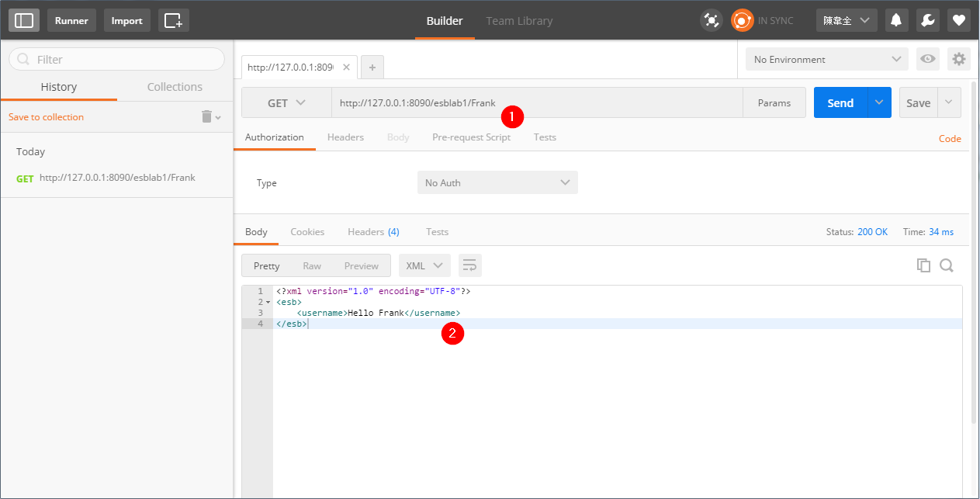Switch response view to Pretty

pos(266,265)
